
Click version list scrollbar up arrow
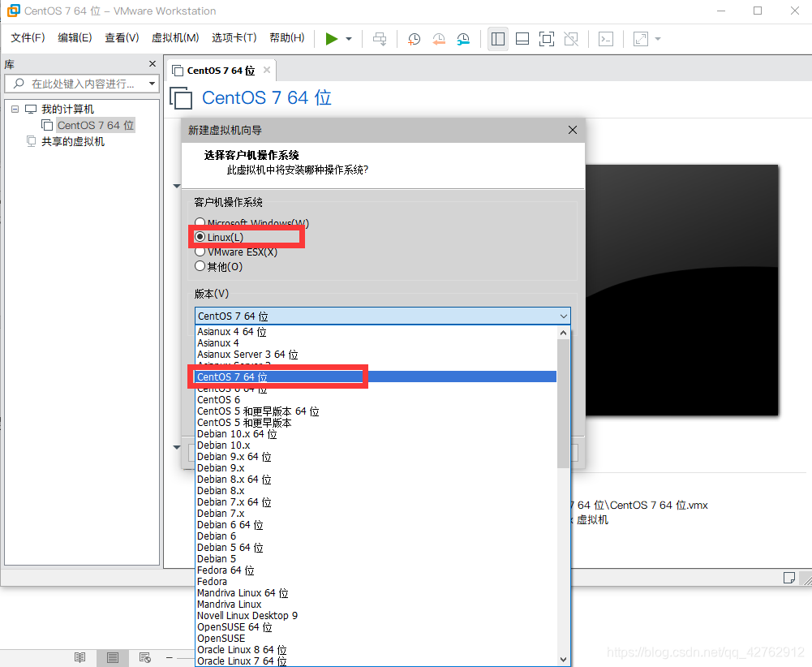tap(564, 333)
